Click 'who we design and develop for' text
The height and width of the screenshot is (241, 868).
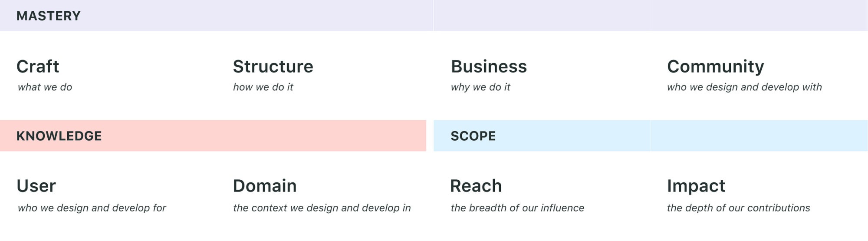[92, 208]
